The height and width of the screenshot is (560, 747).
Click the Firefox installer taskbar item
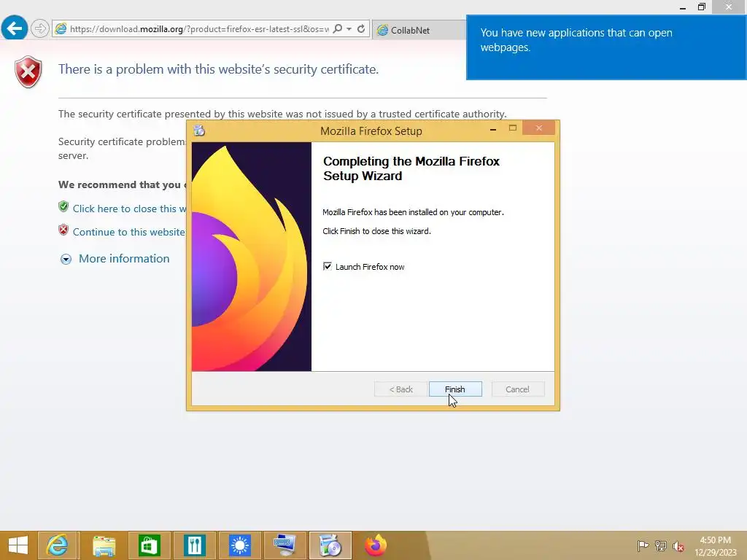click(330, 545)
